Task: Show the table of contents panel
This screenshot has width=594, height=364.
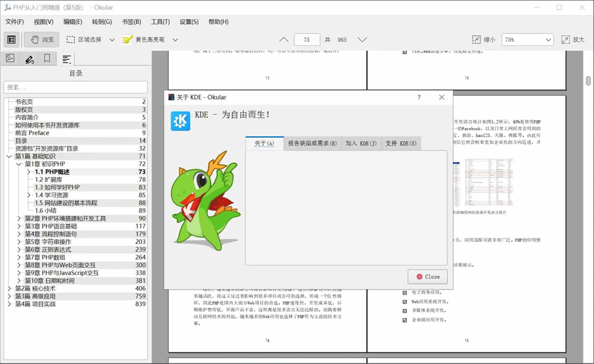Action: (x=67, y=59)
